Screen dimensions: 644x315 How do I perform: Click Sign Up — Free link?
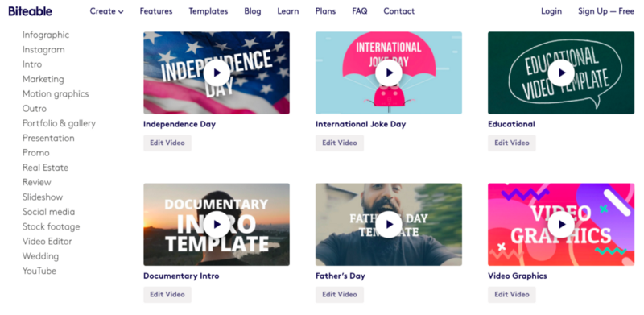[x=606, y=11]
